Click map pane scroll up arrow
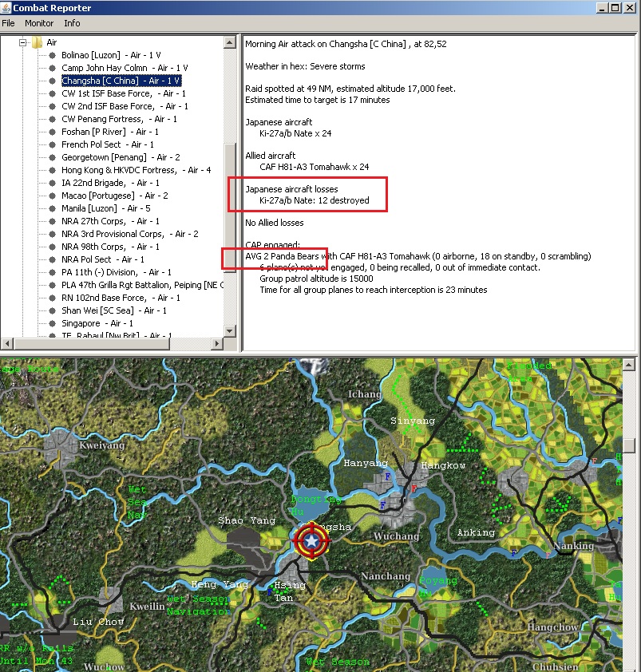This screenshot has width=641, height=672. (628, 366)
